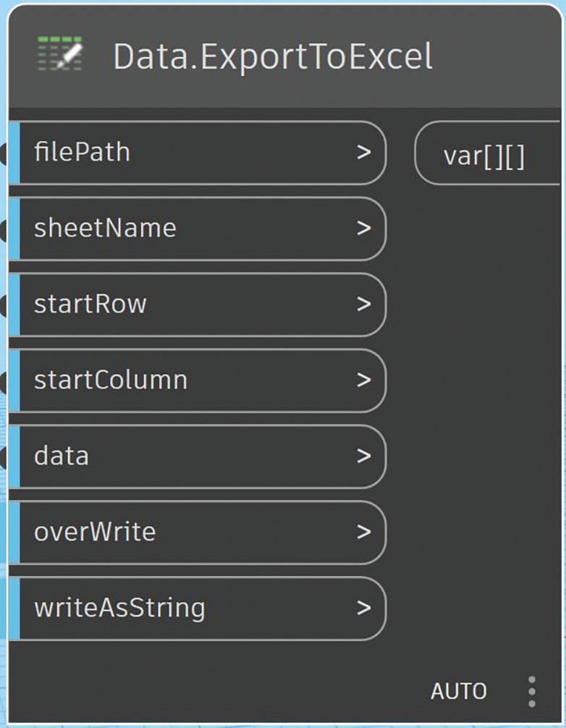Open the node's three-dot options menu
This screenshot has height=728, width=566.
coord(532,692)
